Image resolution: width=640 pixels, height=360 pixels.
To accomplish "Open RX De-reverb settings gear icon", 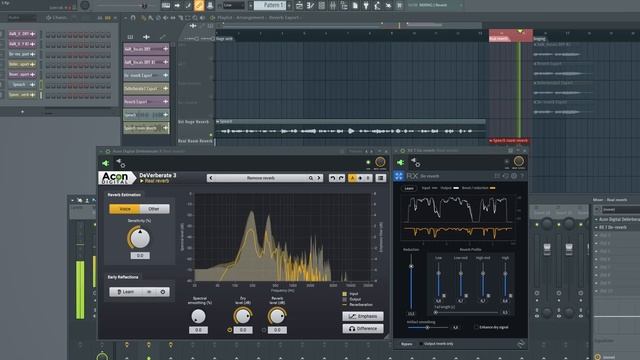I will 514,176.
